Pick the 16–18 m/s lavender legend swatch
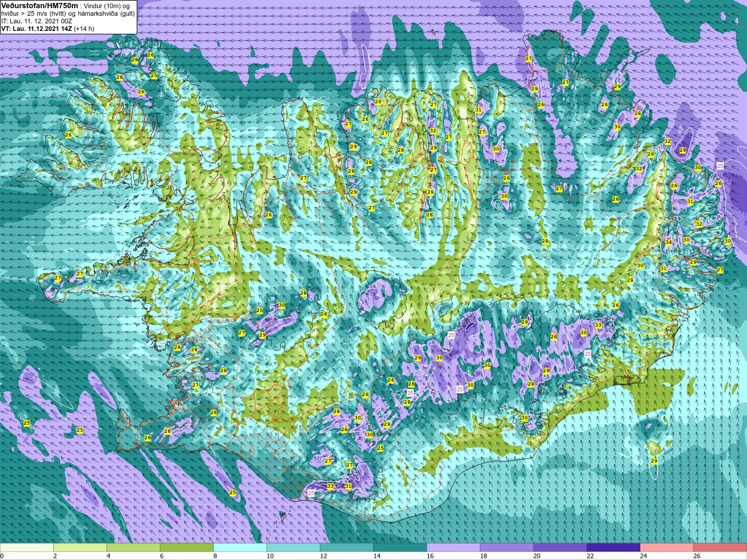 pos(453,548)
